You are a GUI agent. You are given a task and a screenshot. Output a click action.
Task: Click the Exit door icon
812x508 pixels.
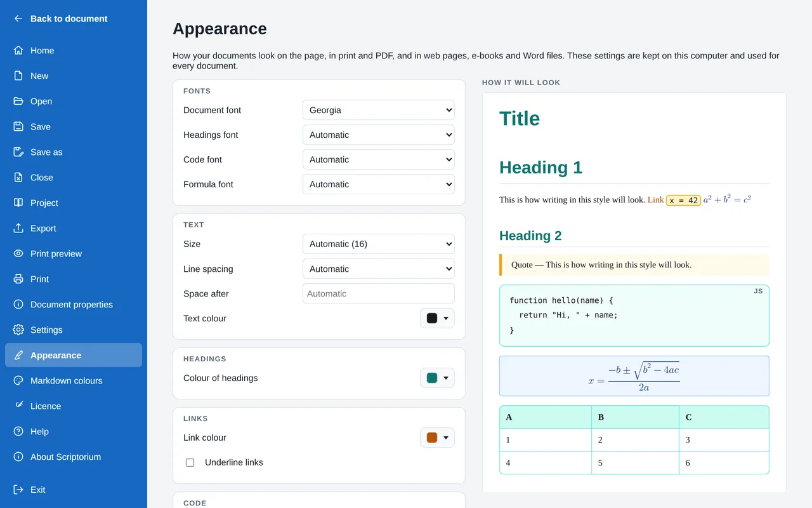pyautogui.click(x=18, y=490)
